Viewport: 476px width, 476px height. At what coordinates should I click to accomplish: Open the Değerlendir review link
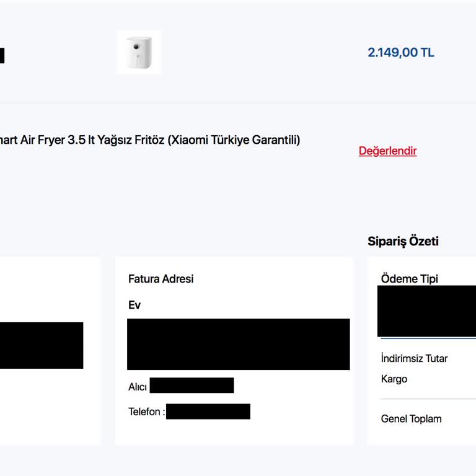click(x=387, y=151)
